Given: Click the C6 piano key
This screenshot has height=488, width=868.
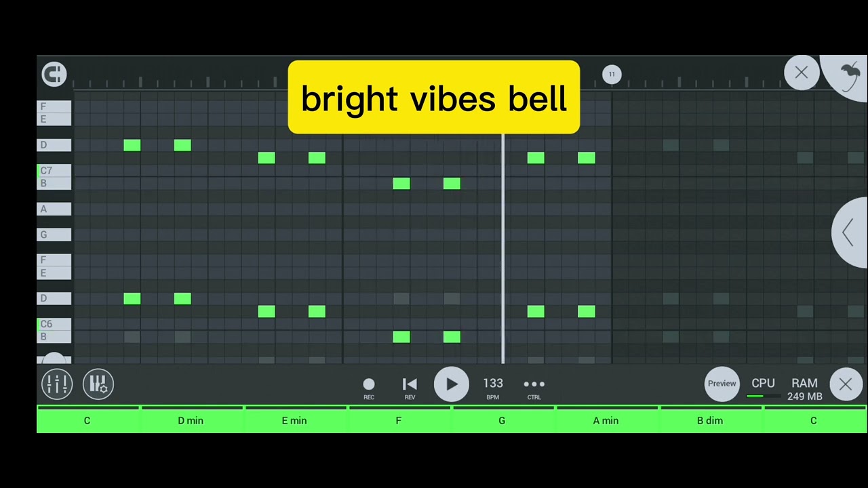Looking at the screenshot, I should pyautogui.click(x=54, y=324).
